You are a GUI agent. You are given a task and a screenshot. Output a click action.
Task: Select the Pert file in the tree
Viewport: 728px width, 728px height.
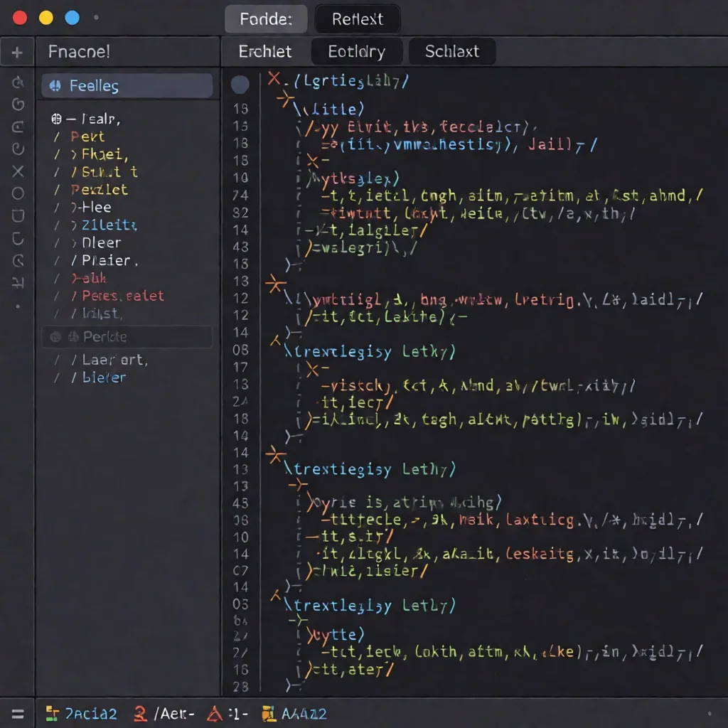87,137
